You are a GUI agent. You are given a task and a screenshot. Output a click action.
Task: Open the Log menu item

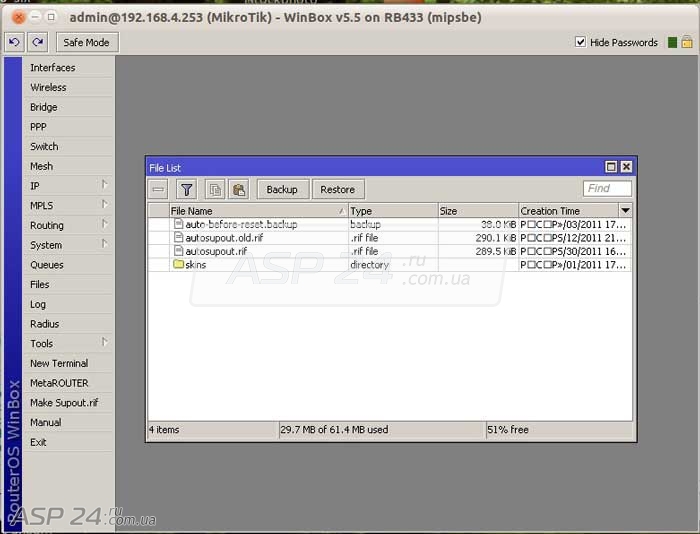pos(69,304)
